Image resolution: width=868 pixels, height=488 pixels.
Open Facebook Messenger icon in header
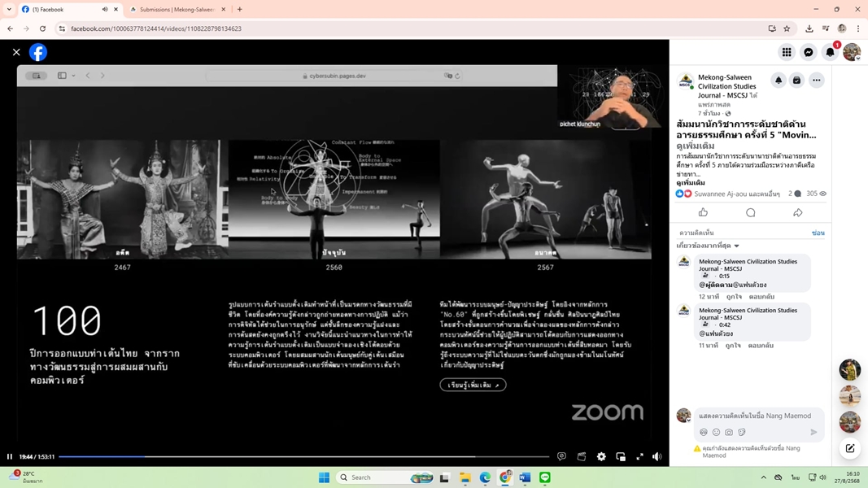pos(808,52)
